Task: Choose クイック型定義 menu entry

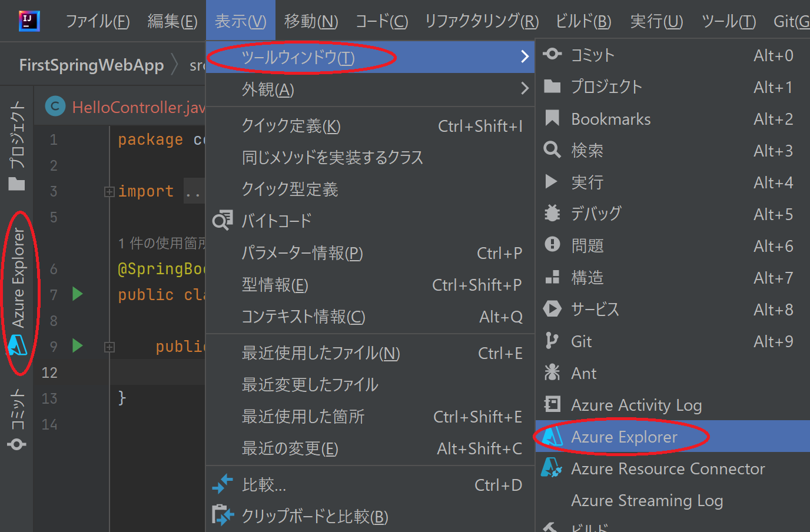Action: (x=370, y=189)
